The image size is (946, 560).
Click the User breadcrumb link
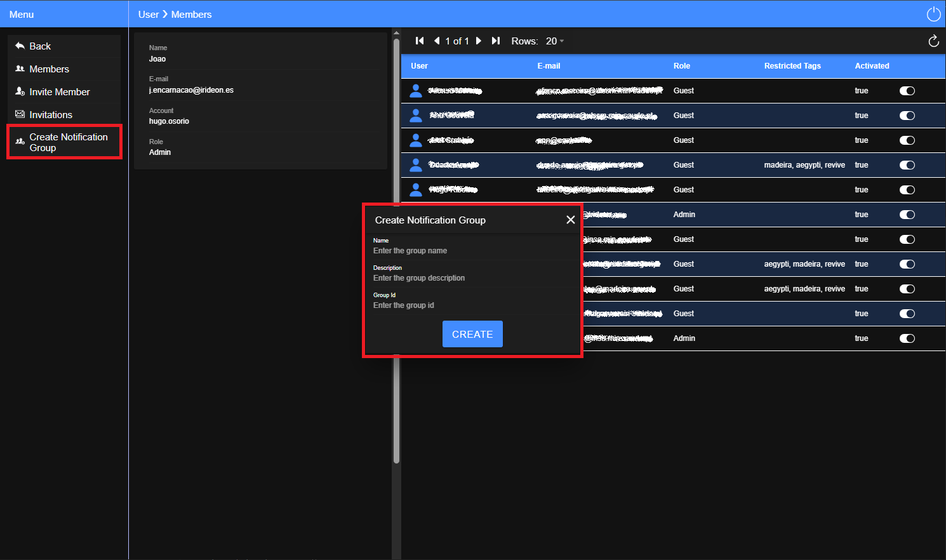click(149, 14)
